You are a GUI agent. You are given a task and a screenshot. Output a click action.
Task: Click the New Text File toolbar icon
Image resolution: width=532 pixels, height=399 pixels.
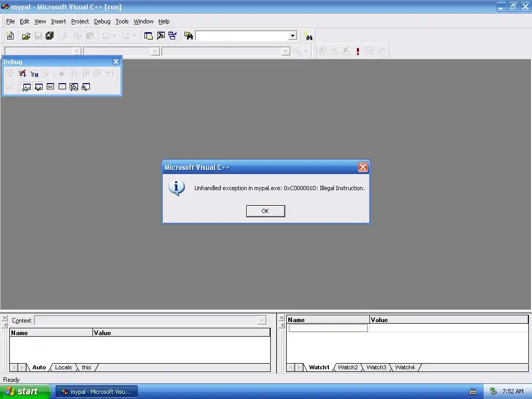point(10,36)
